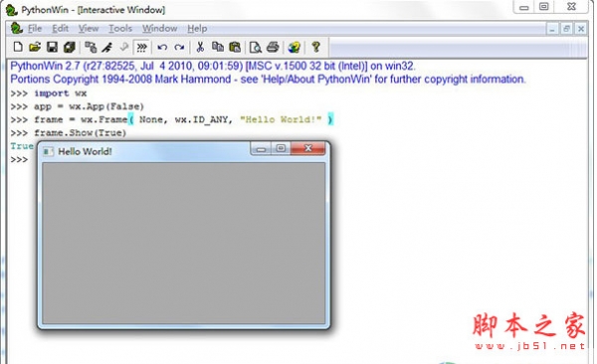Click the "Hello World!" string in the code
Screen dimensions: 597x364
click(x=281, y=120)
